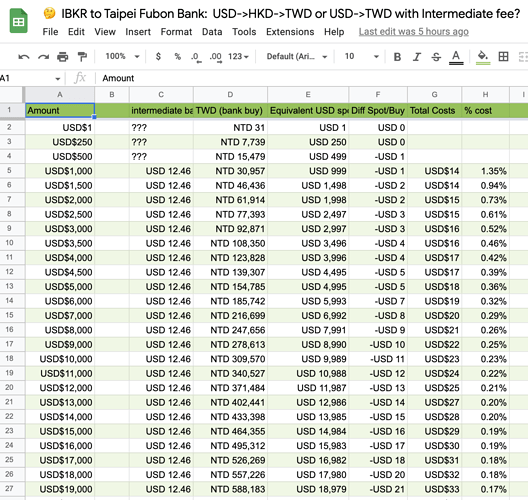Open the Default (Arial) font dropdown
The width and height of the screenshot is (528, 500).
click(x=297, y=56)
